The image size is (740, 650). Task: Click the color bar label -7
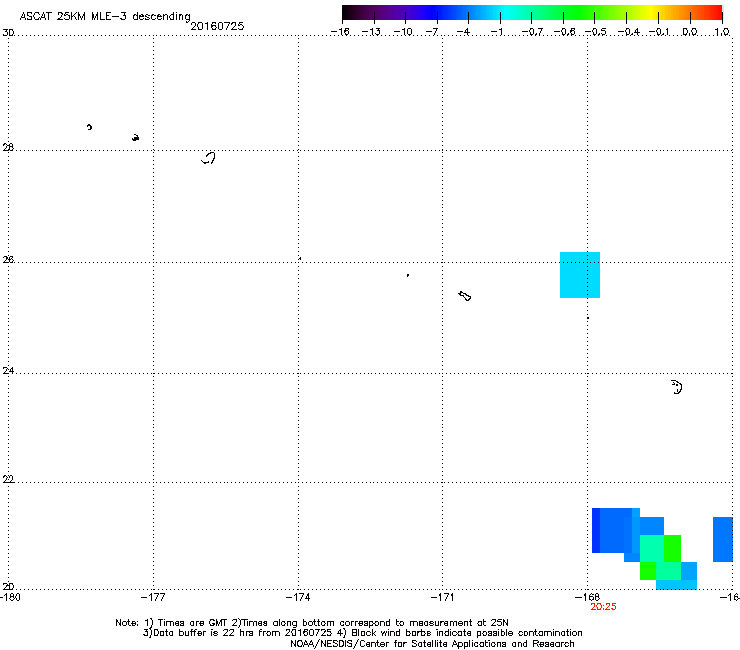pyautogui.click(x=432, y=32)
